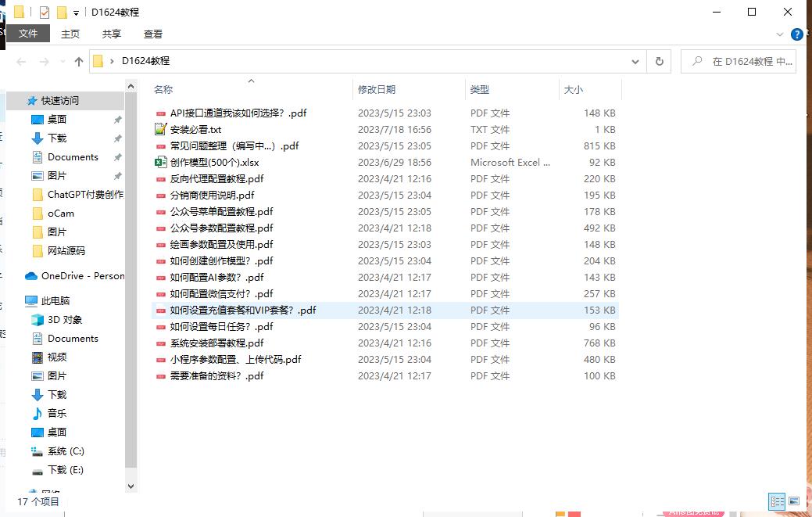Navigate back to previous folder
812x517 pixels.
tap(21, 62)
